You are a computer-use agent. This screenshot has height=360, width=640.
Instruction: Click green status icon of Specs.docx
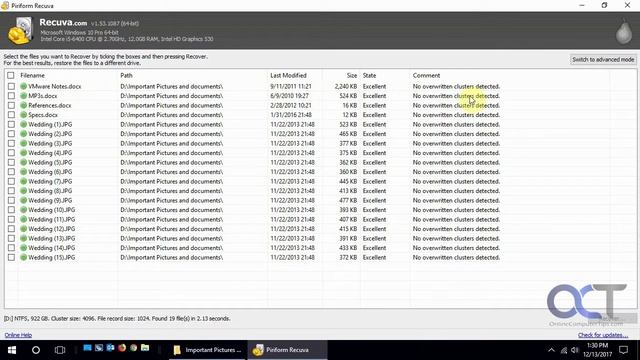[24, 115]
